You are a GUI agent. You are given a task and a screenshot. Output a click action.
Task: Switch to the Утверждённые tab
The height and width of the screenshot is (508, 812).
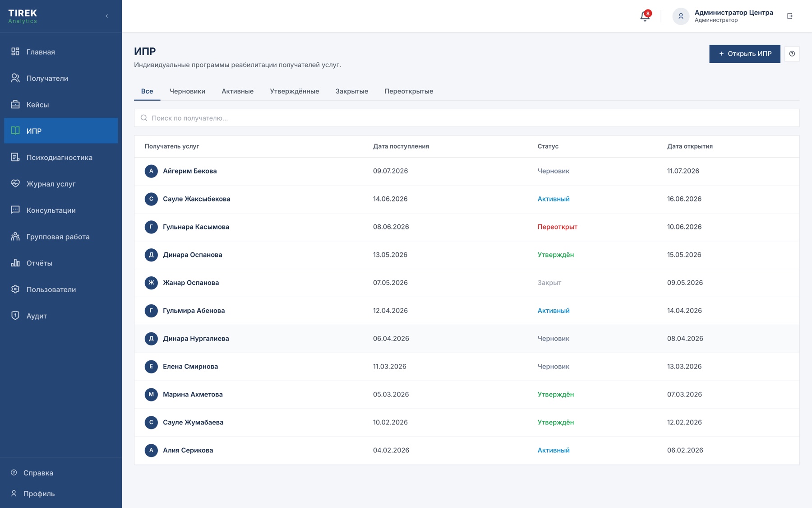[295, 91]
